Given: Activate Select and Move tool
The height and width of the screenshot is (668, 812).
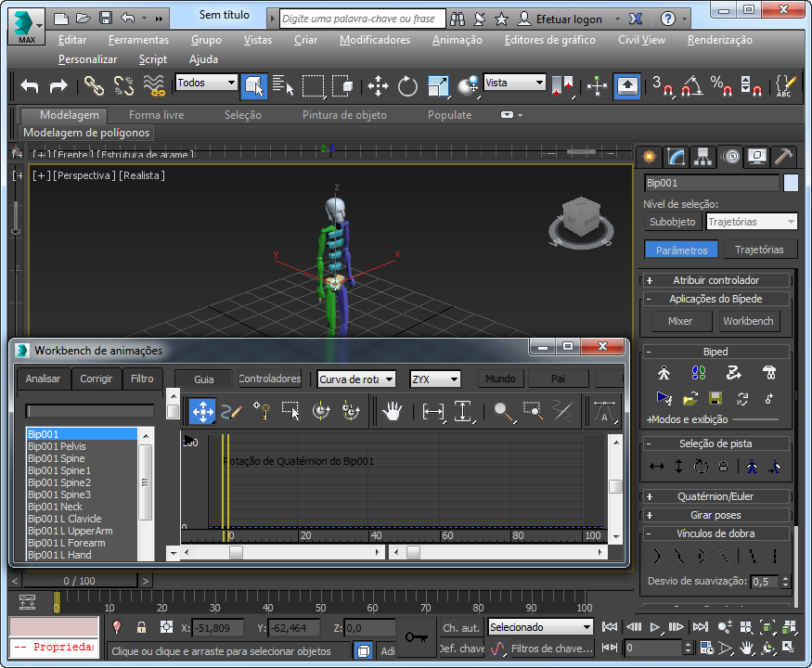Looking at the screenshot, I should click(378, 86).
